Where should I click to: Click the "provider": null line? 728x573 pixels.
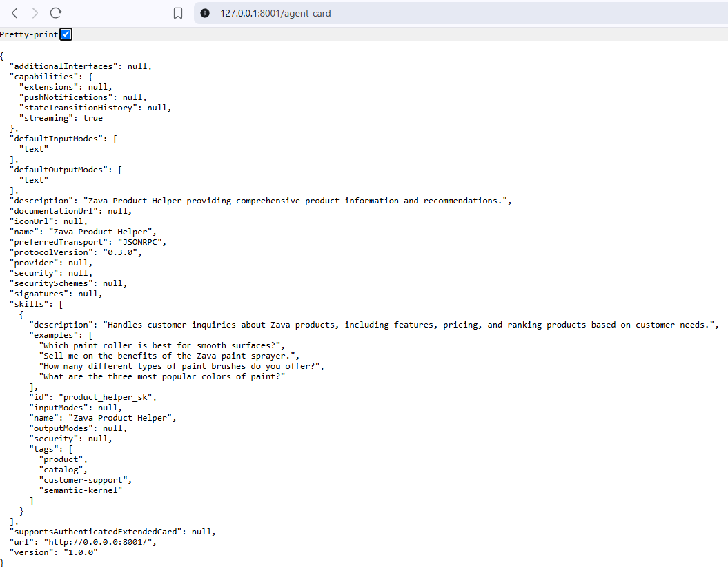point(51,263)
